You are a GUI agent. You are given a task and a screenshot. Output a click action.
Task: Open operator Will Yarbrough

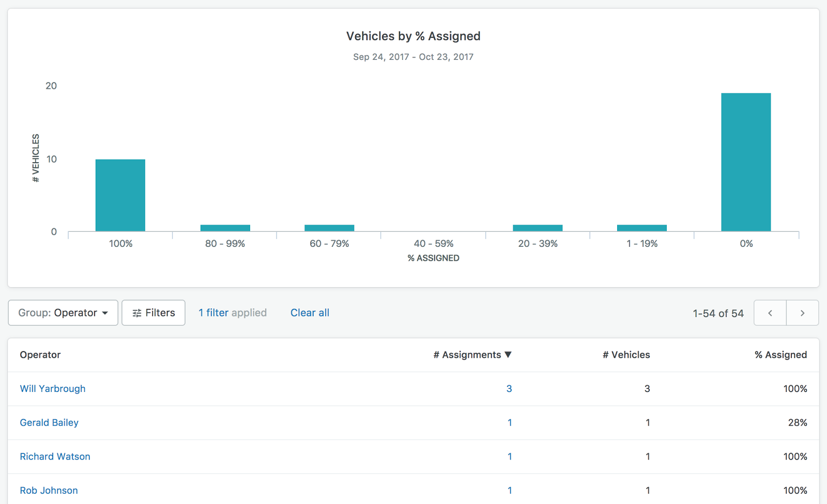click(x=53, y=389)
